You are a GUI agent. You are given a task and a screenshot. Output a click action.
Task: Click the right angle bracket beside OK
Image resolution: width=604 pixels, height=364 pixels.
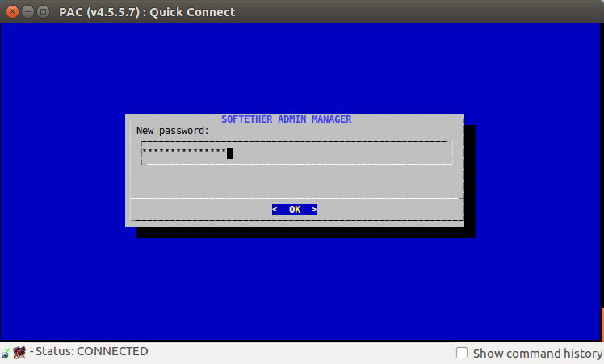coord(314,210)
